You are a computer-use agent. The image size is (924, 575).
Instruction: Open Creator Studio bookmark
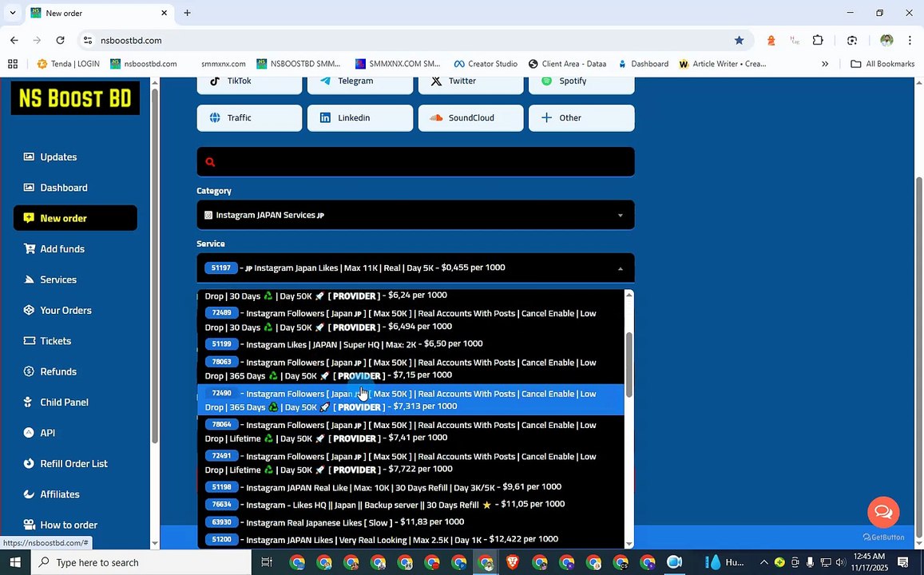486,64
